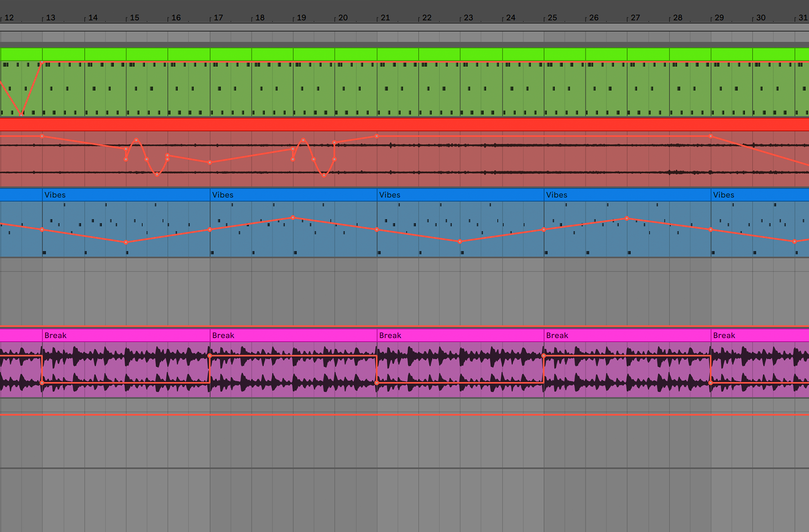Select the Break clip starting at bar 21
The width and height of the screenshot is (809, 532).
[x=461, y=336]
